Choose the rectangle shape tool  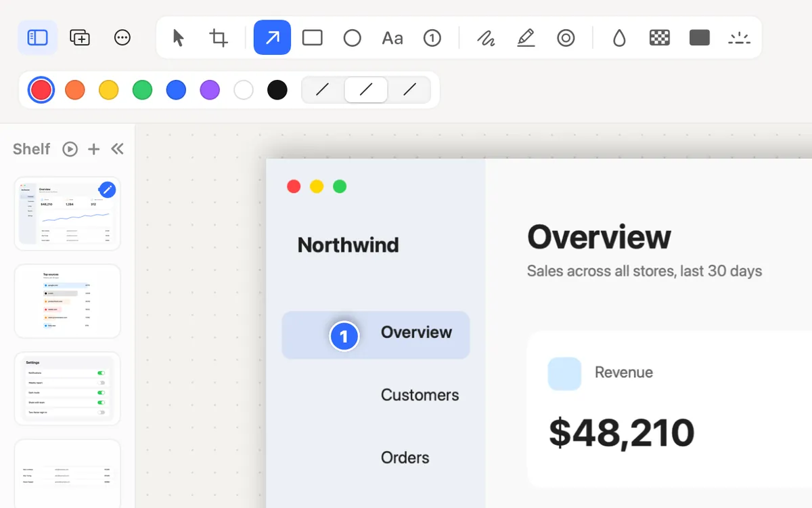click(312, 37)
